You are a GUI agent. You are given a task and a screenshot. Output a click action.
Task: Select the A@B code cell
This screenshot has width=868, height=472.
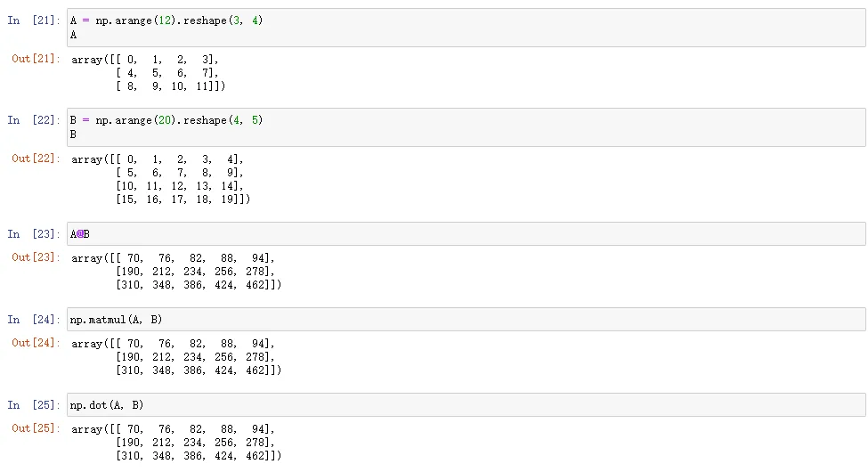(x=465, y=234)
